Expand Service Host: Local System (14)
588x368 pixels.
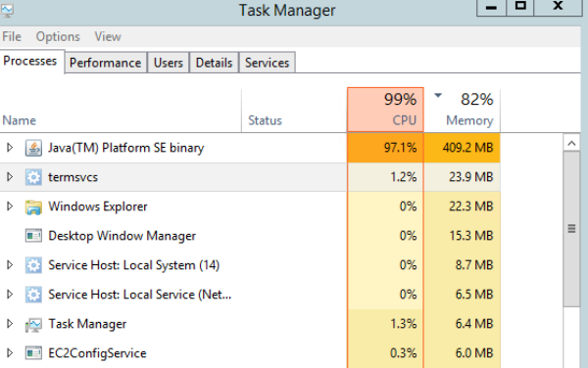pyautogui.click(x=10, y=264)
